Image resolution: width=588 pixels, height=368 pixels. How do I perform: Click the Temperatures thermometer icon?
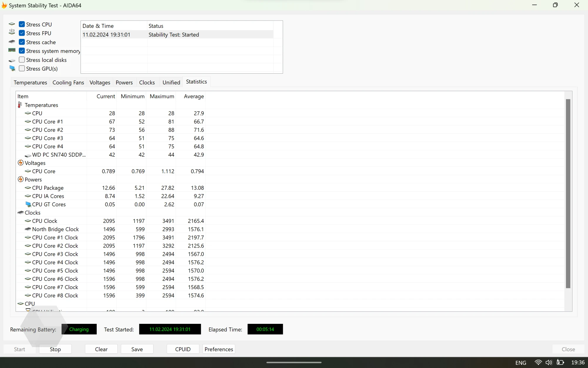pyautogui.click(x=20, y=105)
